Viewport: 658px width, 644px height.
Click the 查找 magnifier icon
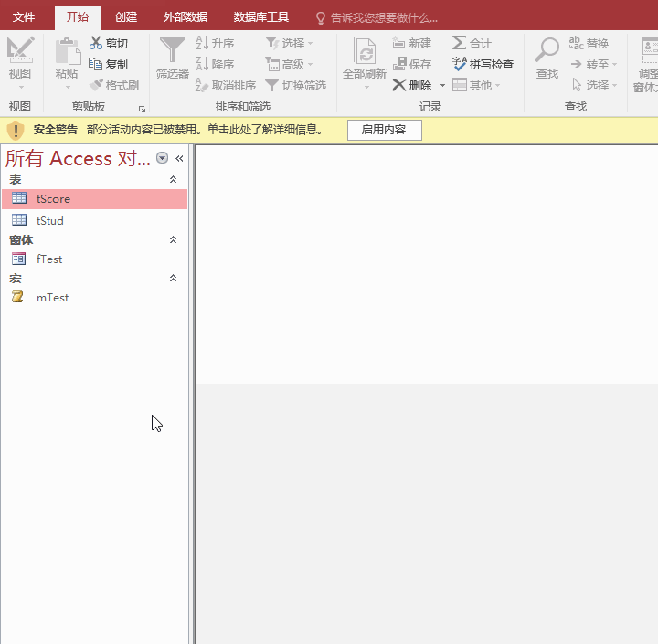[547, 50]
